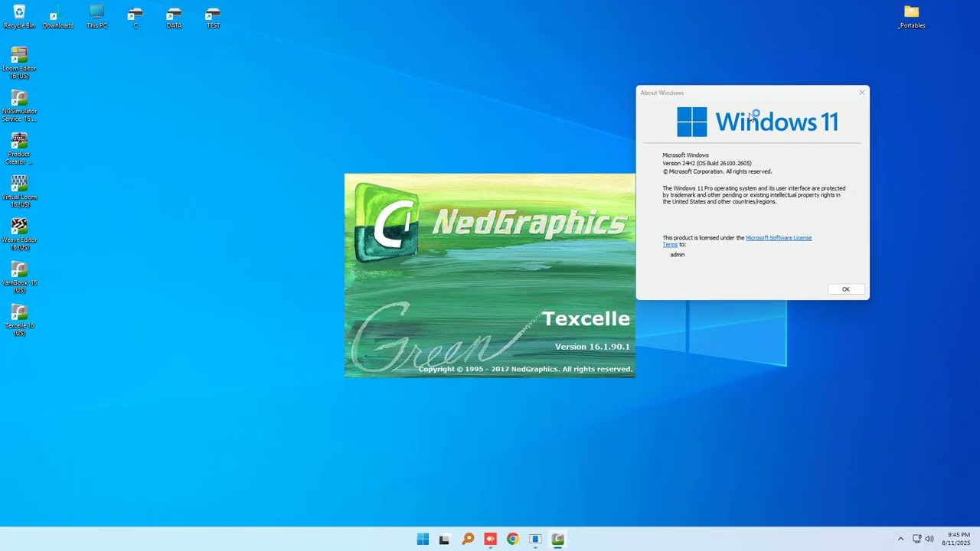The image size is (980, 551).
Task: Open the Microsoft Software License Terms link
Action: click(x=779, y=238)
